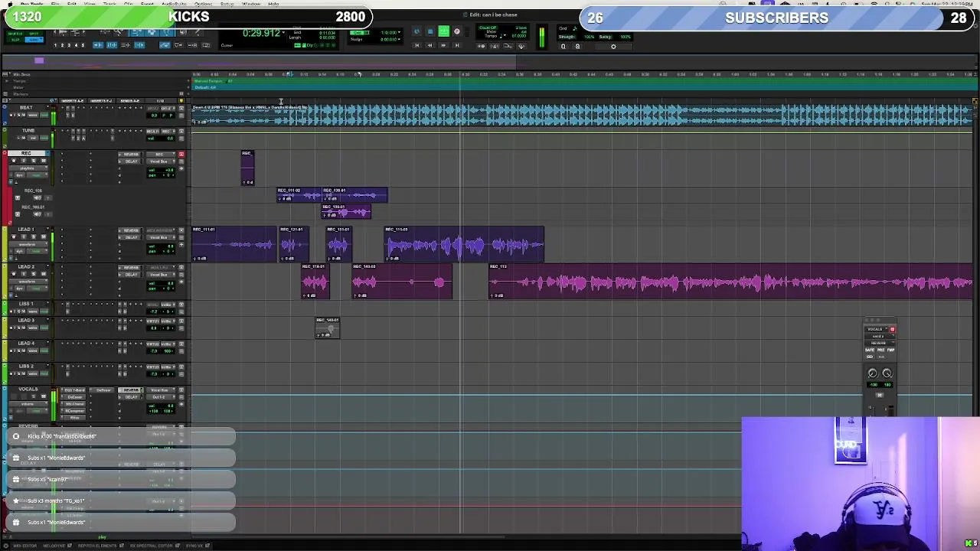The image size is (980, 551).
Task: Solo the LEAD 1 track
Action: [34, 236]
